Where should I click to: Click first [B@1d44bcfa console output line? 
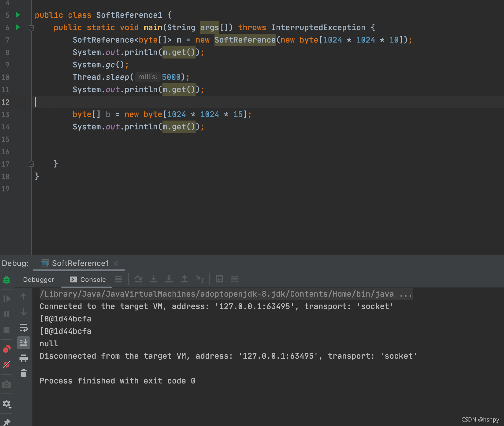coord(66,319)
